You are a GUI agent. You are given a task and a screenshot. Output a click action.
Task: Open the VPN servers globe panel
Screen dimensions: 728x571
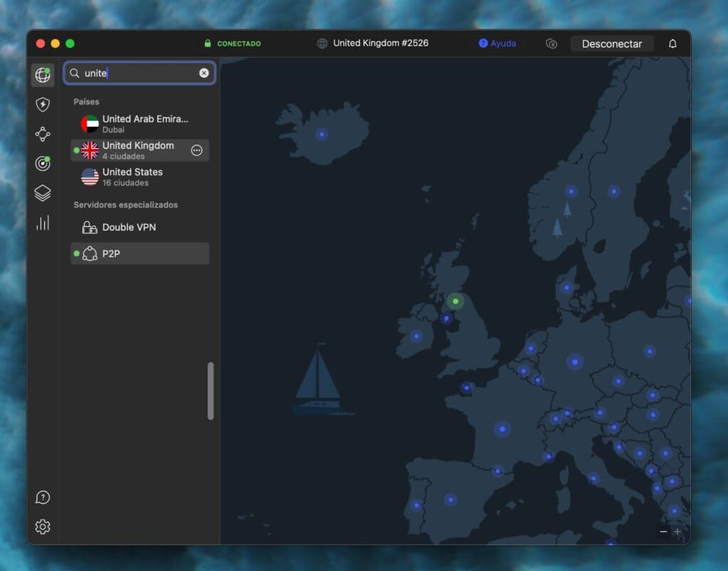pos(42,74)
